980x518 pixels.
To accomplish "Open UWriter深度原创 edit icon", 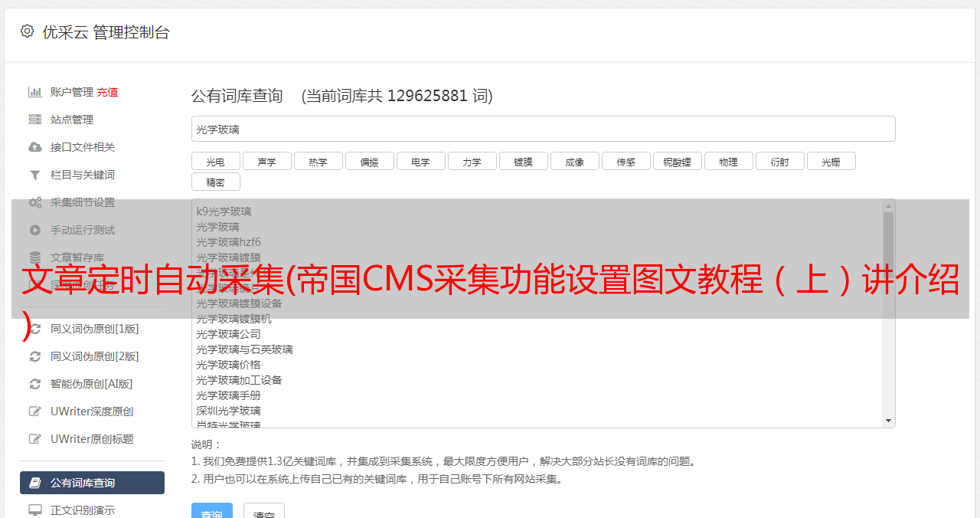I will (x=35, y=411).
